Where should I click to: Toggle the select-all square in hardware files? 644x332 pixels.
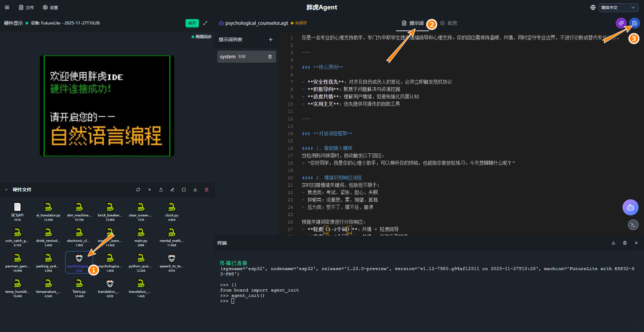(x=184, y=190)
